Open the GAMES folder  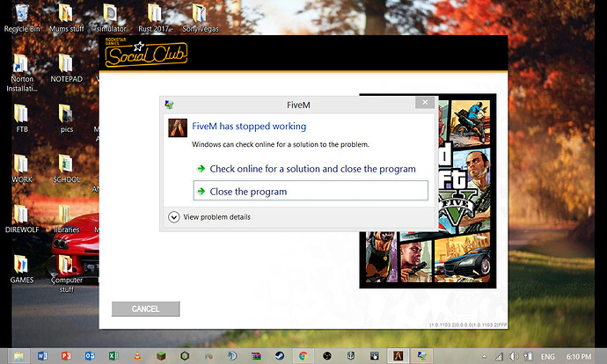(x=22, y=269)
